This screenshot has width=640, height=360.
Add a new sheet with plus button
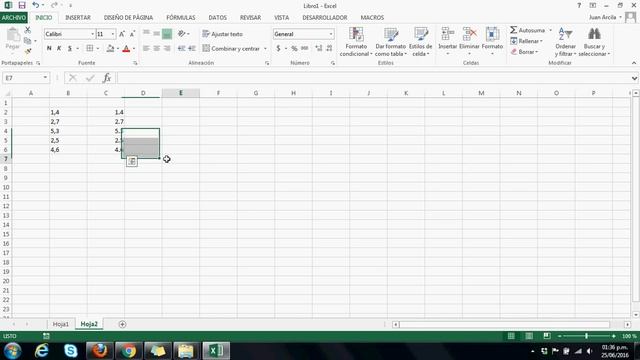(x=122, y=324)
